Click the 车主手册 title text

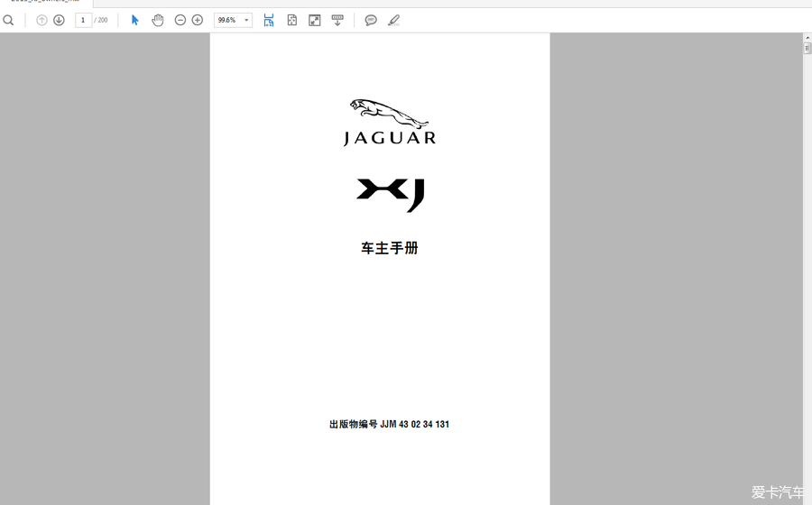point(390,248)
